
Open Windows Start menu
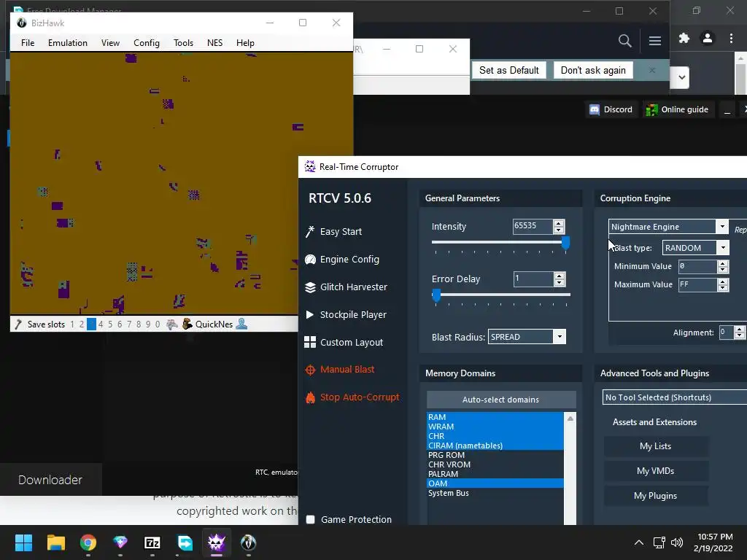[24, 542]
